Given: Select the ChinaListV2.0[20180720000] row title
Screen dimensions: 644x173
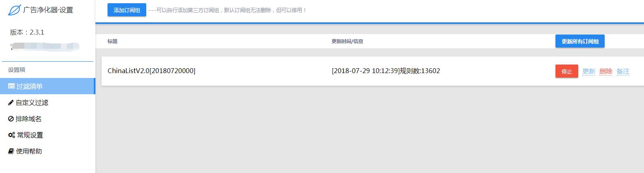Looking at the screenshot, I should click(151, 71).
